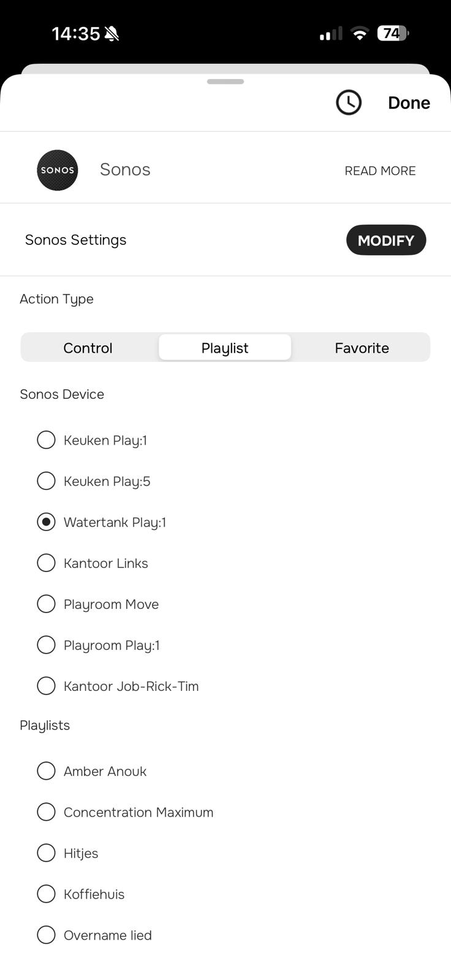Select Keuken Play:5 device

point(46,481)
